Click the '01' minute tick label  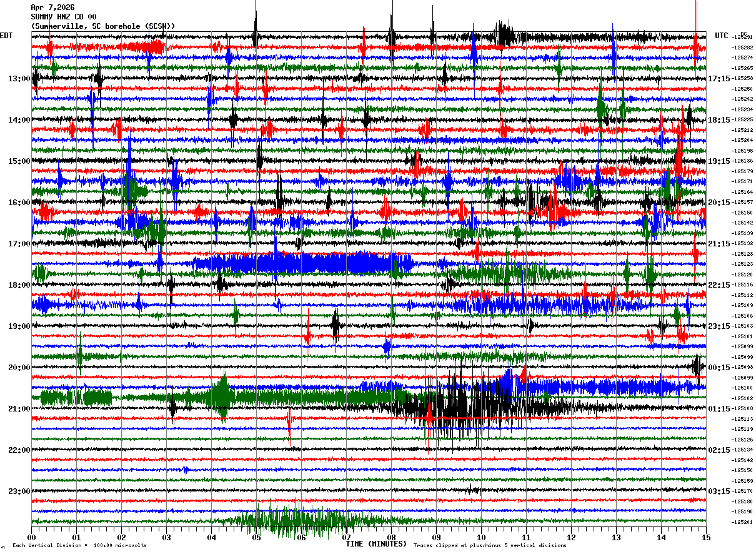point(76,537)
